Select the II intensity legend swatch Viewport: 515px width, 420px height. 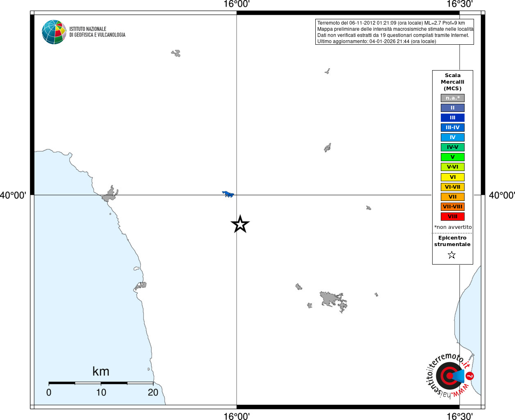[453, 108]
